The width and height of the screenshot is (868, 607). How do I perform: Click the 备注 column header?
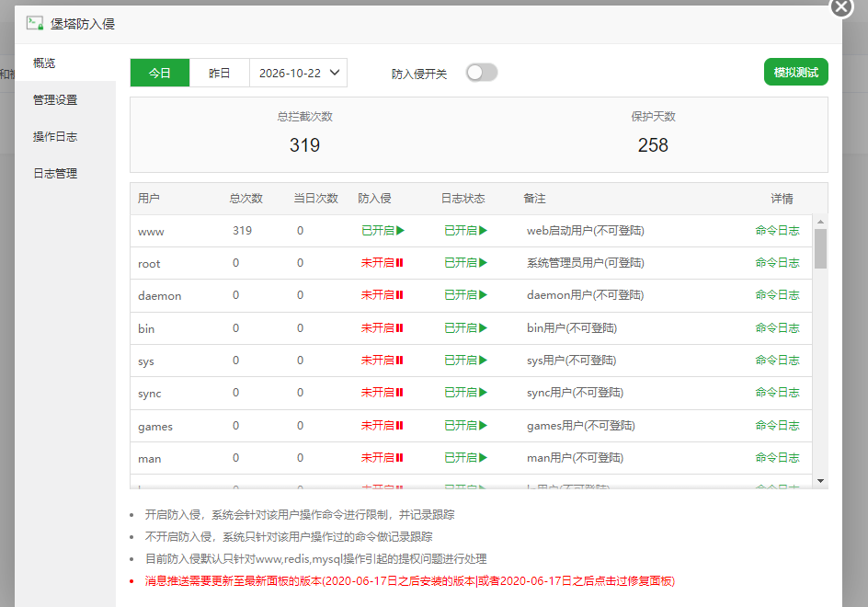[x=535, y=199]
